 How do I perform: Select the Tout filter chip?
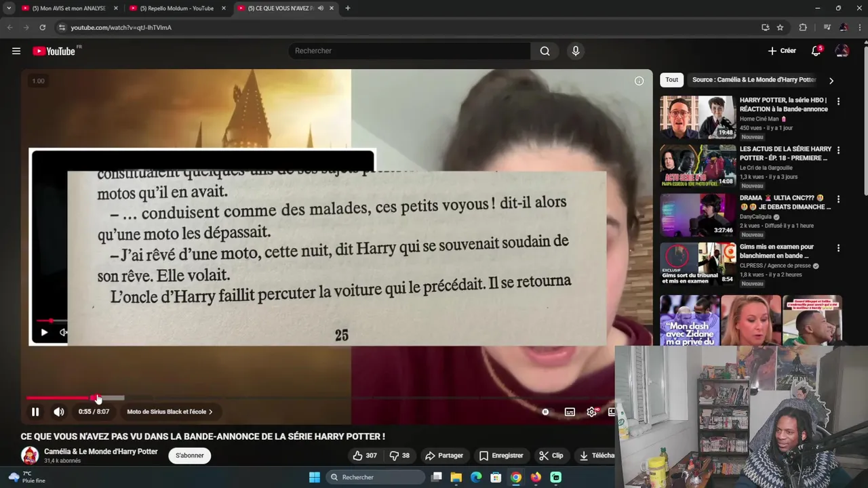pyautogui.click(x=671, y=80)
